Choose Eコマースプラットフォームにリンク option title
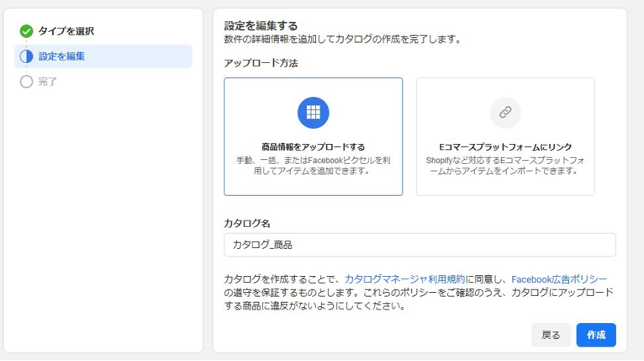The image size is (644, 361). click(505, 147)
